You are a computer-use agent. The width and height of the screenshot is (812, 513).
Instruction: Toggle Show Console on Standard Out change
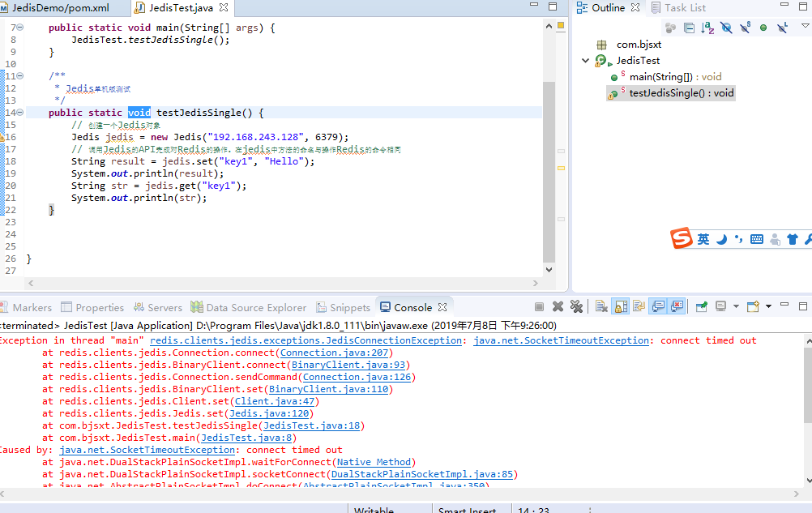(x=658, y=307)
